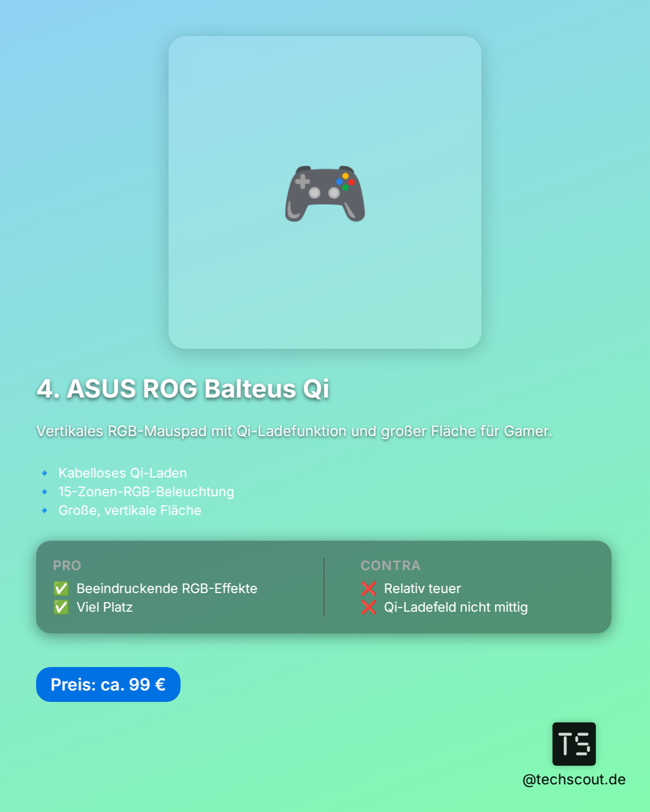Click the blue diamond bullet before 15-Zonen-RGB-Beleuchtung
The height and width of the screenshot is (812, 650).
(45, 492)
